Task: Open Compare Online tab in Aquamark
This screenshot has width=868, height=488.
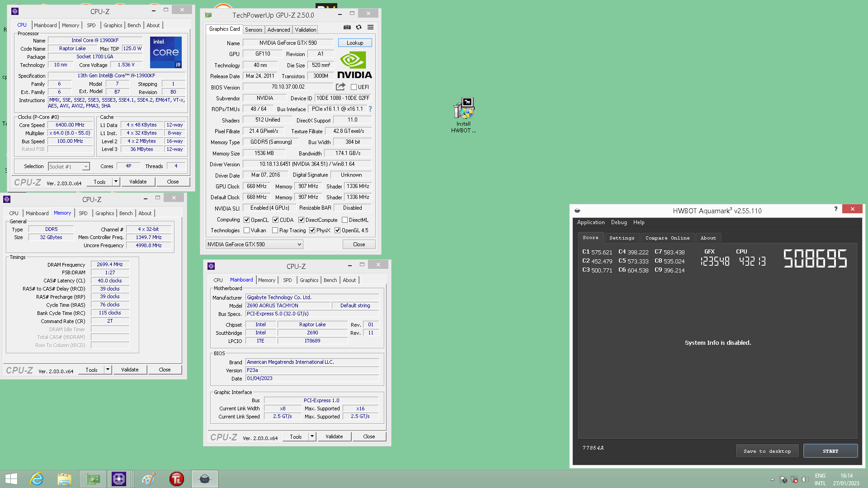Action: [667, 238]
